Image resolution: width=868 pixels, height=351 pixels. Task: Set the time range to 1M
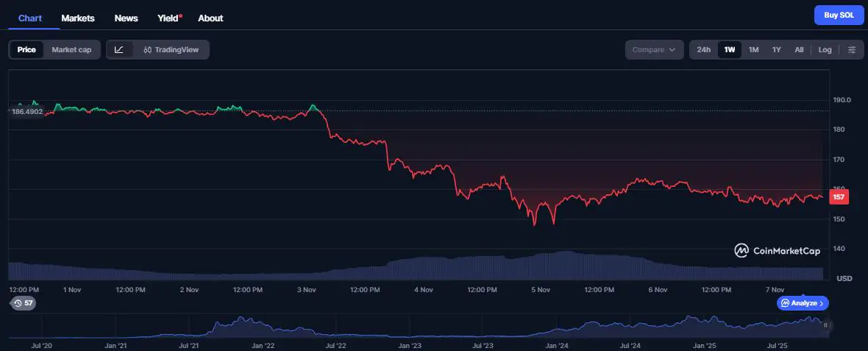click(753, 50)
